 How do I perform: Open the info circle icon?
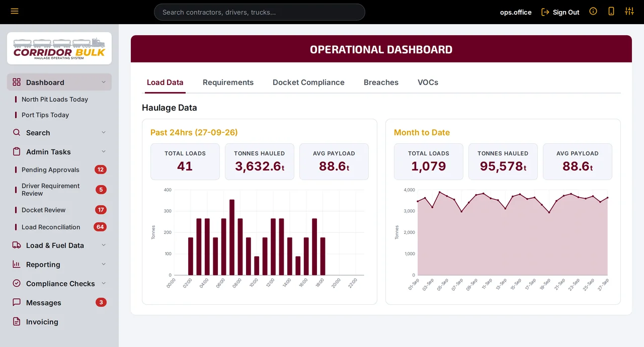(x=593, y=11)
